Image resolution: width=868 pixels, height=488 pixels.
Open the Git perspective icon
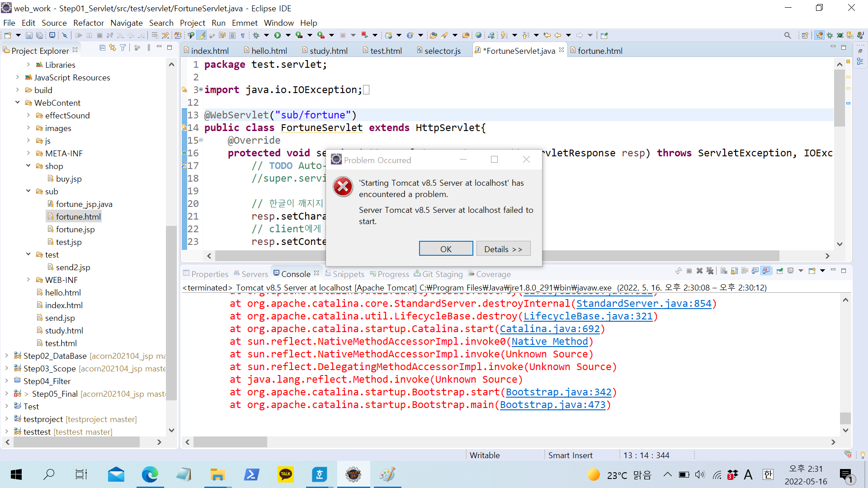point(850,35)
